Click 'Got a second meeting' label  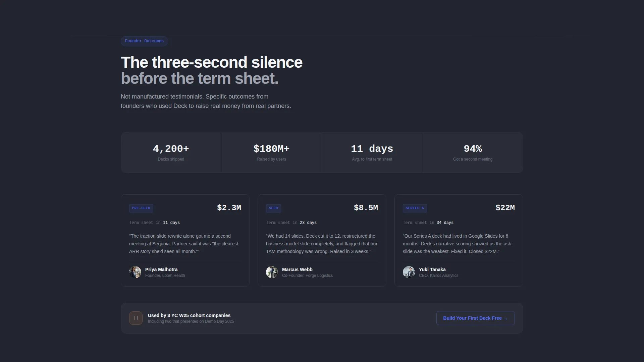(x=473, y=159)
